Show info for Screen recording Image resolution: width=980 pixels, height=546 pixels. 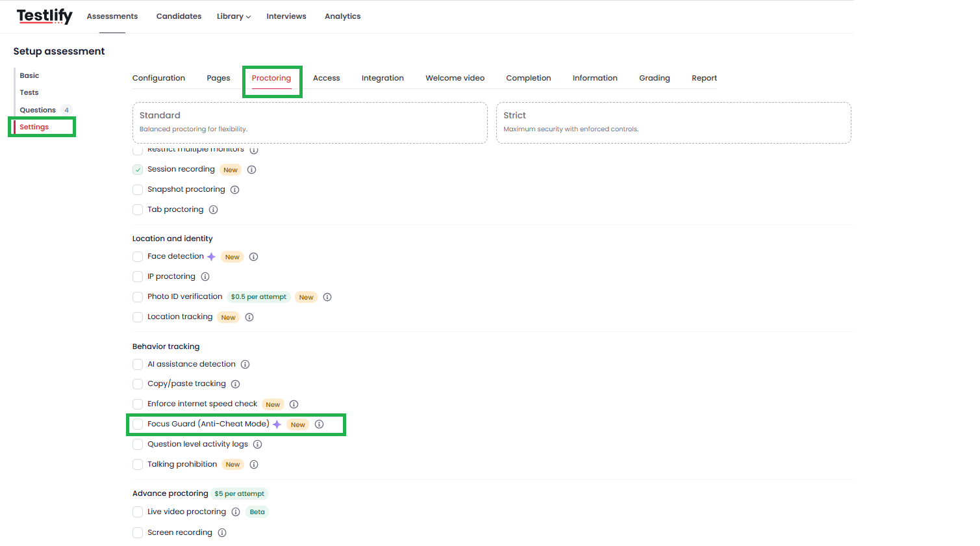point(222,533)
